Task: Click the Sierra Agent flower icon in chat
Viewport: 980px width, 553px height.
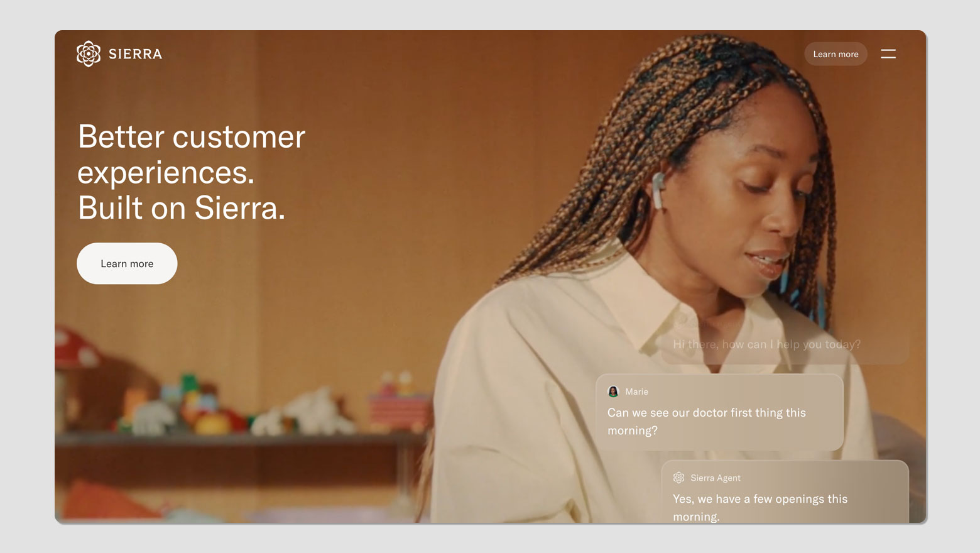Action: (678, 478)
